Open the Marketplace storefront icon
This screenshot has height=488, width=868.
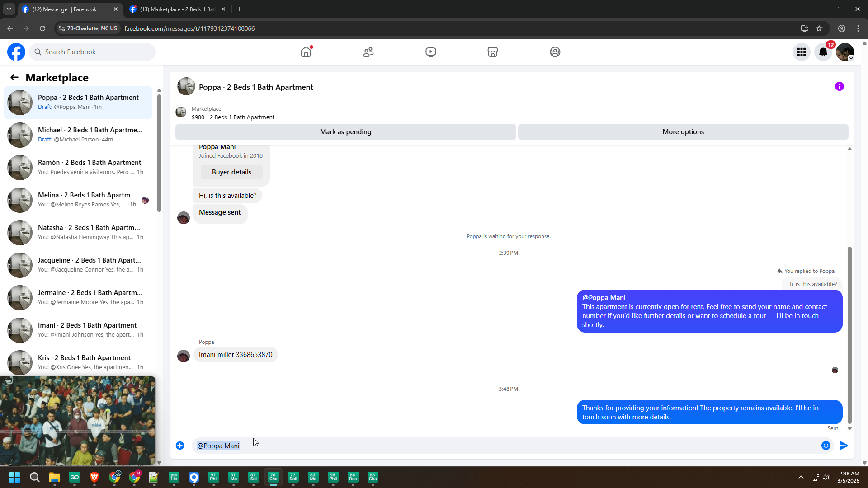tap(493, 52)
